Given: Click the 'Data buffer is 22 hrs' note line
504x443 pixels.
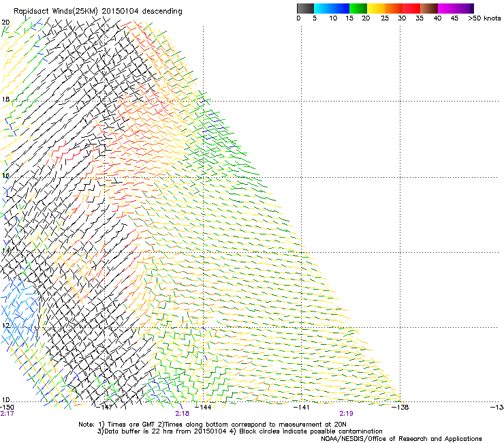Looking at the screenshot, I should pos(240,431).
